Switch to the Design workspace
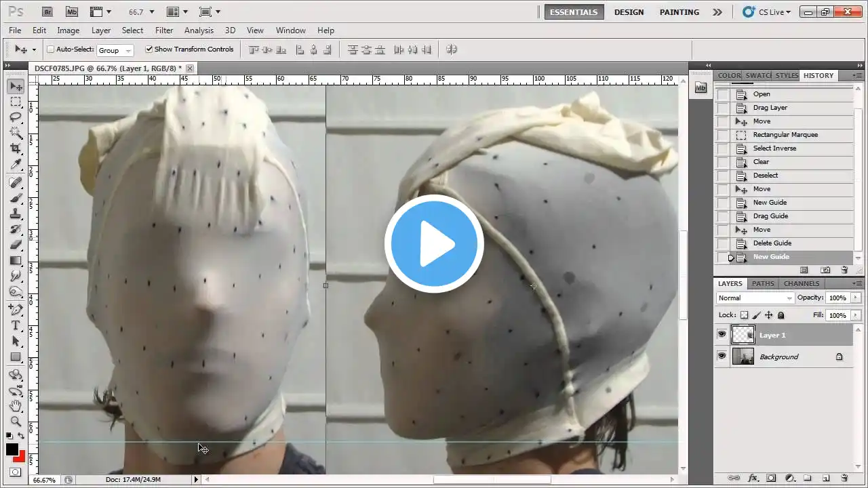 (629, 12)
